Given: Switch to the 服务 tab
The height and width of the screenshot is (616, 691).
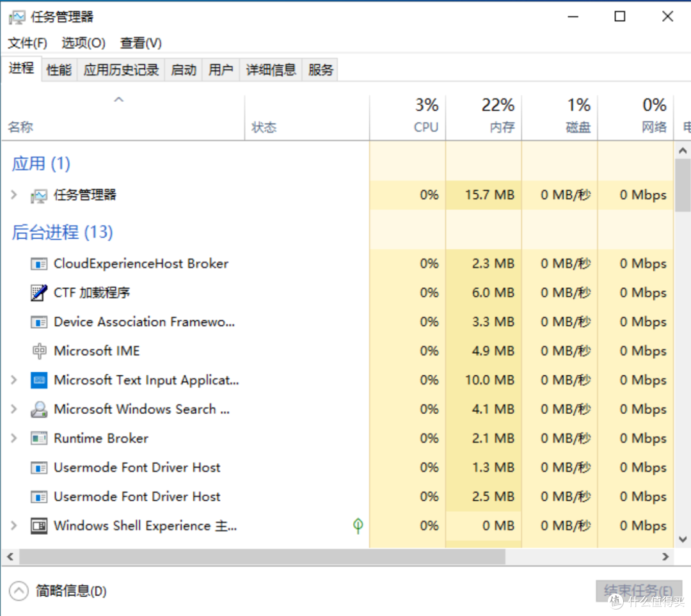Looking at the screenshot, I should pos(321,70).
